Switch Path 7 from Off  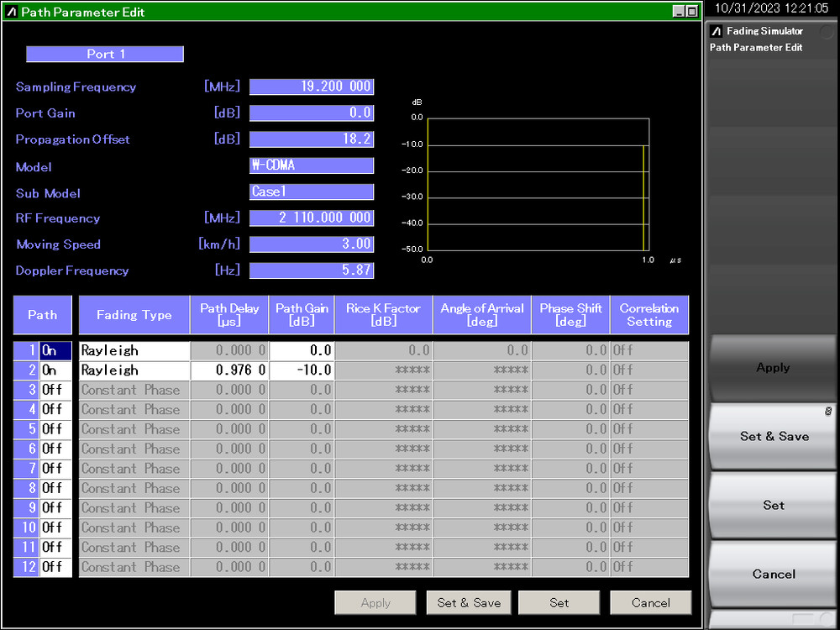(55, 469)
